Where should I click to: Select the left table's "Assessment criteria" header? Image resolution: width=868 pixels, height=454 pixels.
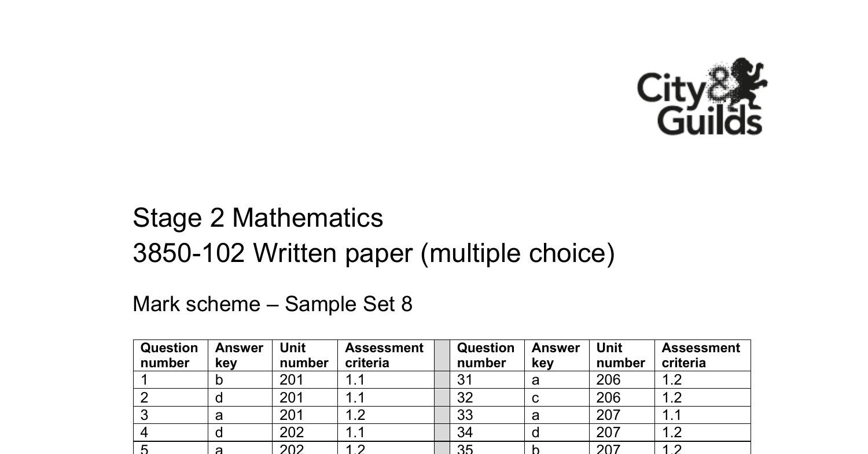(x=384, y=355)
